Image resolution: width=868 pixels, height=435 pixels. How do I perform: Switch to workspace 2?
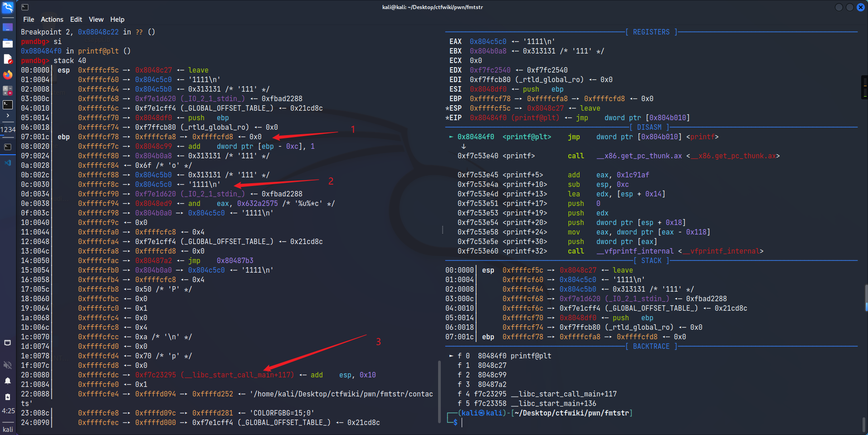pos(6,130)
